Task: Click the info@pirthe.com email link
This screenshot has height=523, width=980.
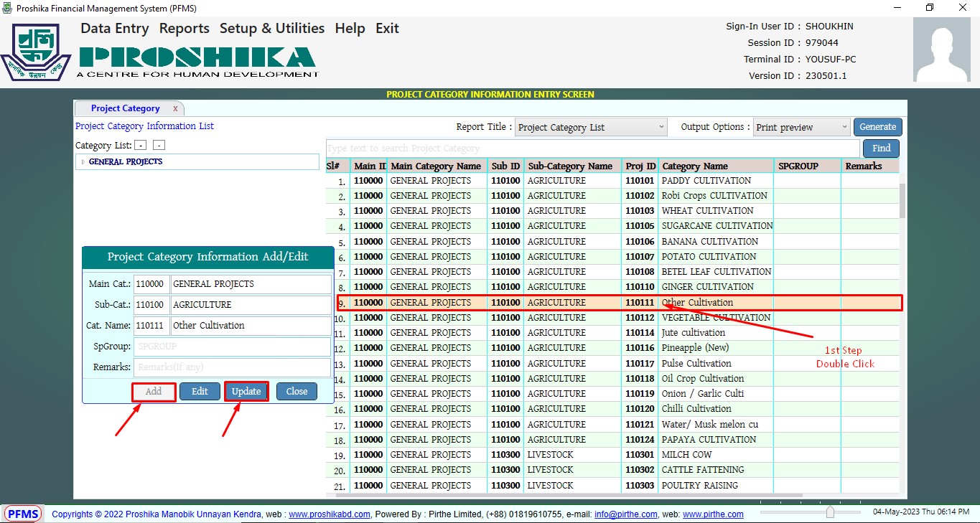Action: (626, 514)
